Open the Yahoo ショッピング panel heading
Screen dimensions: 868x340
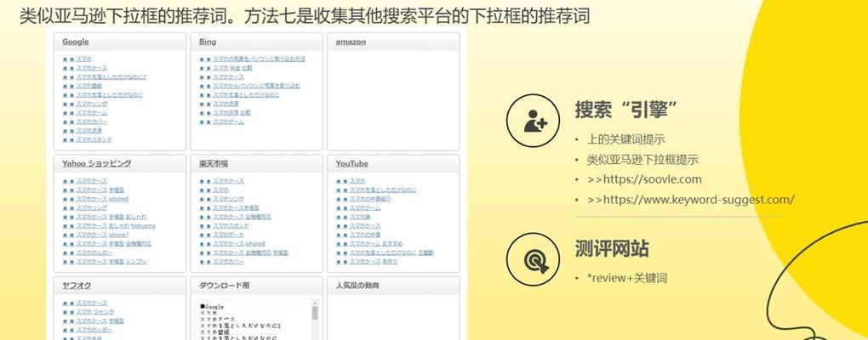tap(96, 164)
